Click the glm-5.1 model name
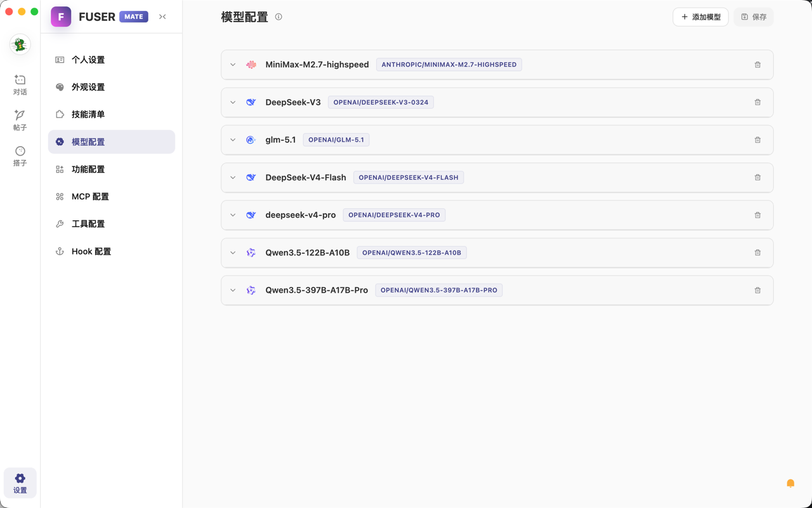The image size is (812, 508). (280, 140)
